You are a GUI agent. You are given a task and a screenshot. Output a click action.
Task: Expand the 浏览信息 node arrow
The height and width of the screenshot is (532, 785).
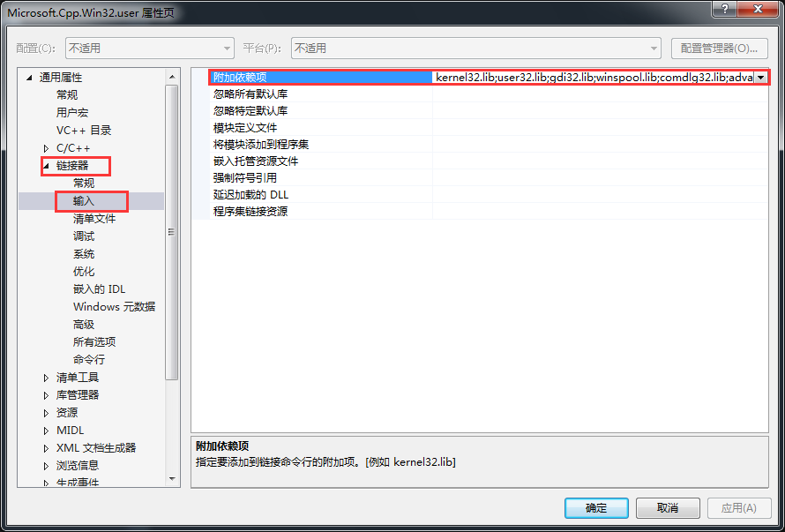click(x=47, y=466)
